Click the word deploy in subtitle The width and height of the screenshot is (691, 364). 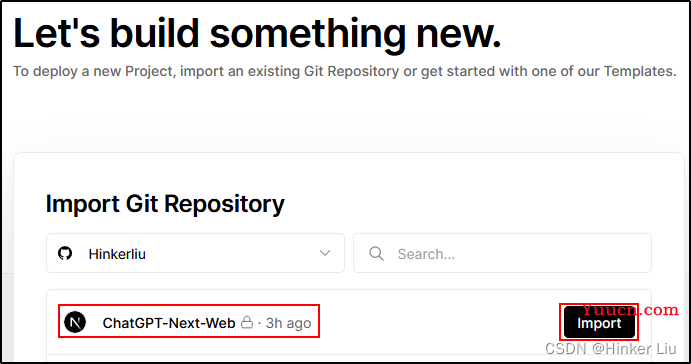(x=55, y=71)
